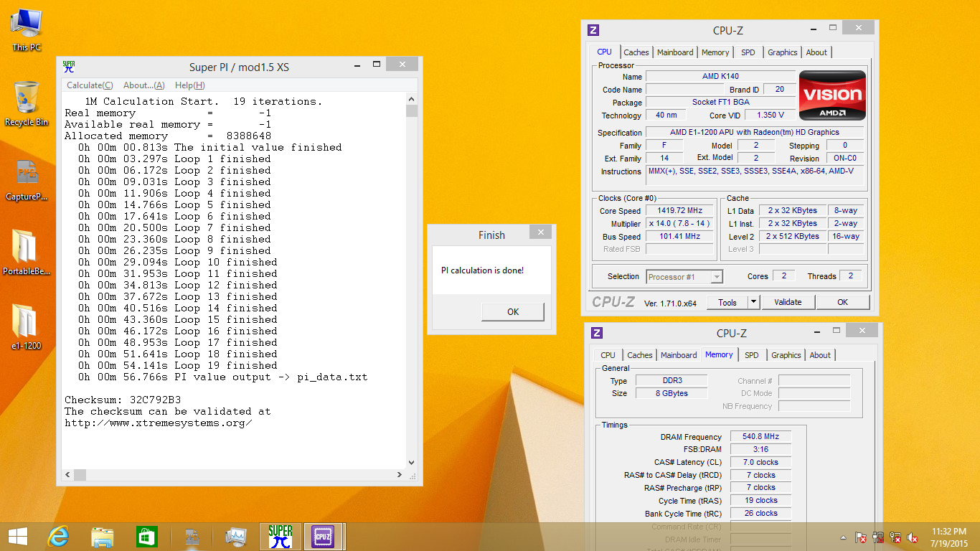Switch to Memory tab in the top CPU-Z window
980x551 pixels.
[715, 52]
